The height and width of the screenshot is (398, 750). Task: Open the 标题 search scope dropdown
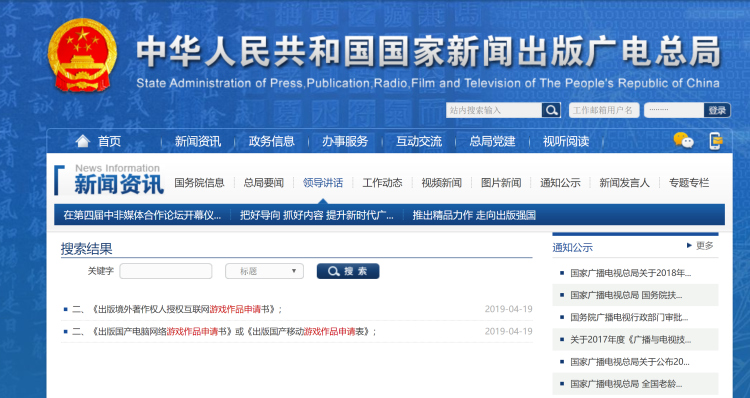point(265,271)
